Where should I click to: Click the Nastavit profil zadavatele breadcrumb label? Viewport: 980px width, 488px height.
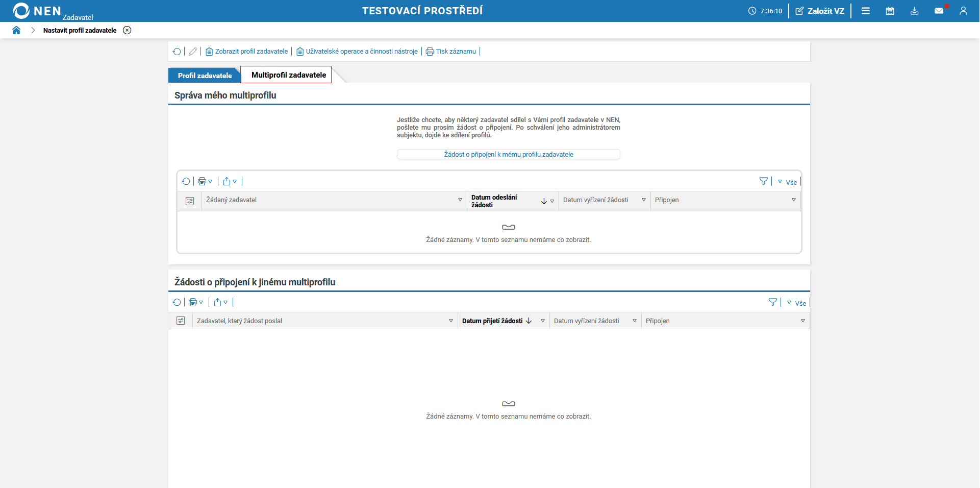80,30
